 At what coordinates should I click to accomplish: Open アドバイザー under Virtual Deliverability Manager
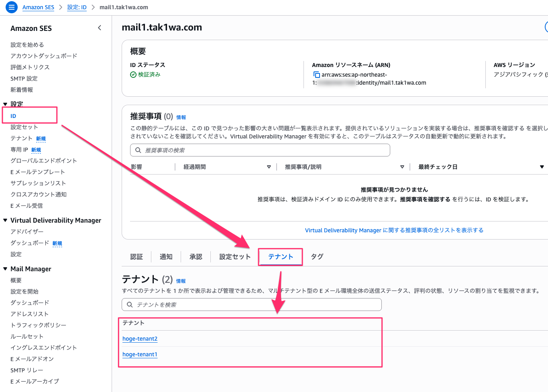coord(27,232)
